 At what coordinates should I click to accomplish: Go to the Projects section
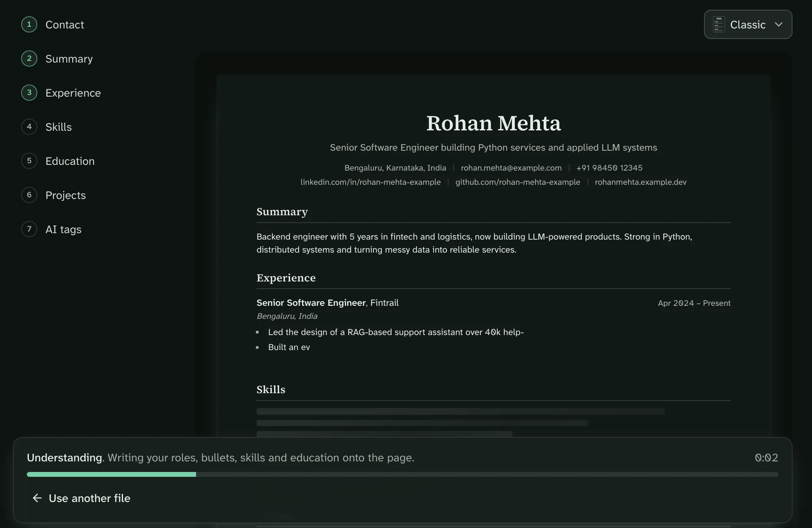65,195
